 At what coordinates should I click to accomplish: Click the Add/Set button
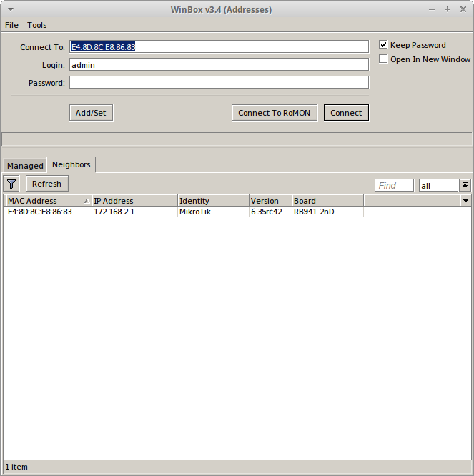(91, 113)
